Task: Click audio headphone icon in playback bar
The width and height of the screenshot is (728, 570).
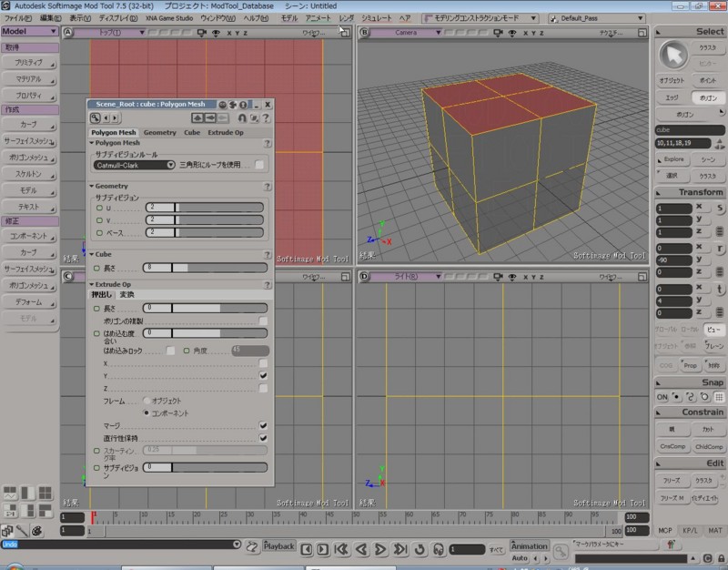Action: point(439,550)
